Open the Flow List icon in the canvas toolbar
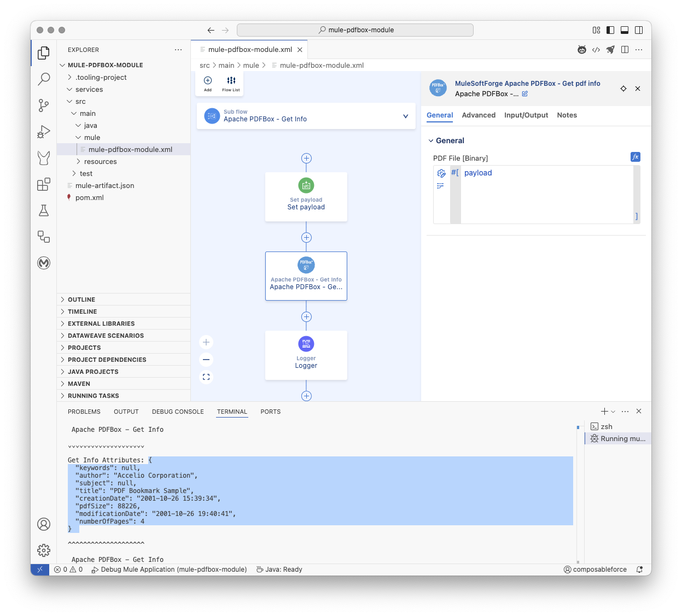Image resolution: width=682 pixels, height=616 pixels. click(x=230, y=80)
